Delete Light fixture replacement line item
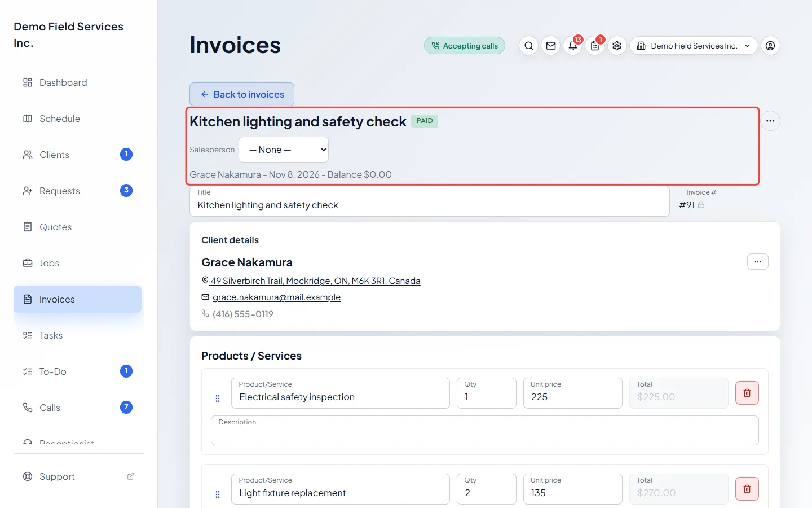This screenshot has height=508, width=812. (747, 489)
